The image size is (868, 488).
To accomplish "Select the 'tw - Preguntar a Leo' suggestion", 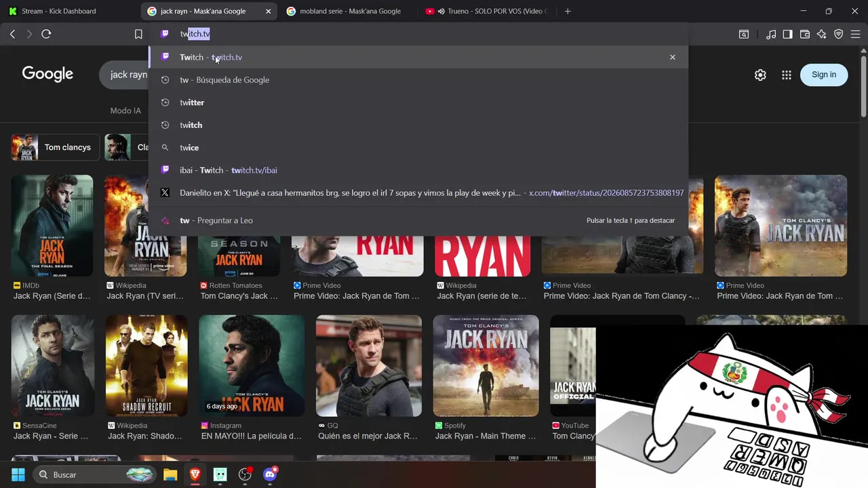I will click(418, 220).
